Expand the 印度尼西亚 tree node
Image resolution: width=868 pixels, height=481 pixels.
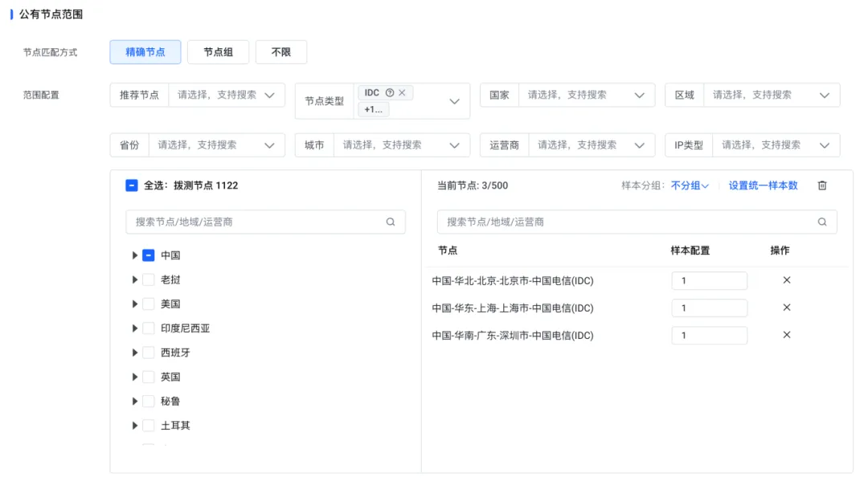click(134, 328)
